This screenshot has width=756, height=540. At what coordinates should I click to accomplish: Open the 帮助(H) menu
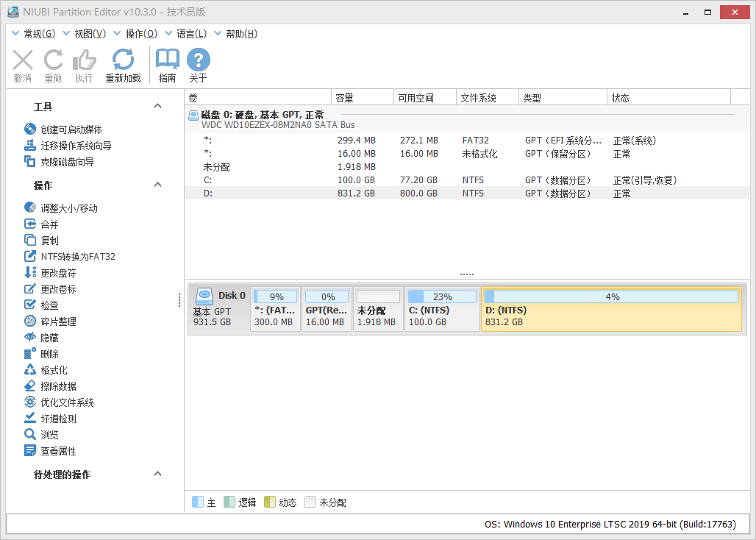pos(240,33)
